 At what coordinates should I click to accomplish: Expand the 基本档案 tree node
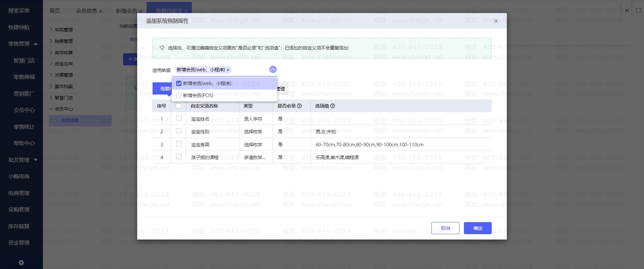pos(51,86)
